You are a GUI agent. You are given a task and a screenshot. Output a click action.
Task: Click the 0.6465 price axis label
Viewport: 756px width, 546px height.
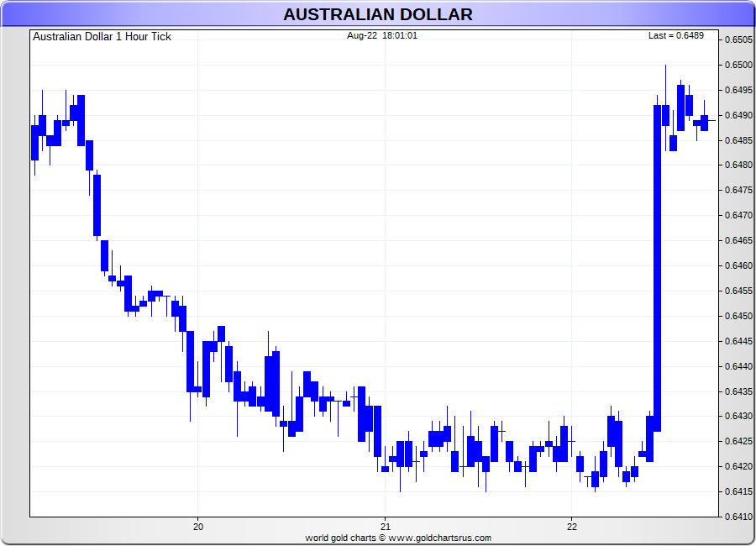(738, 240)
